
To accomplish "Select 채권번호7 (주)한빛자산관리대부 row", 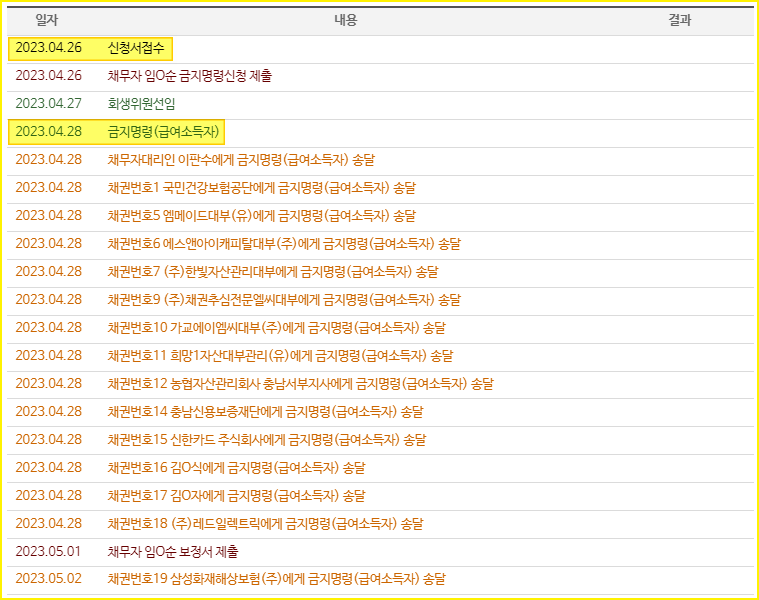I will click(x=380, y=272).
